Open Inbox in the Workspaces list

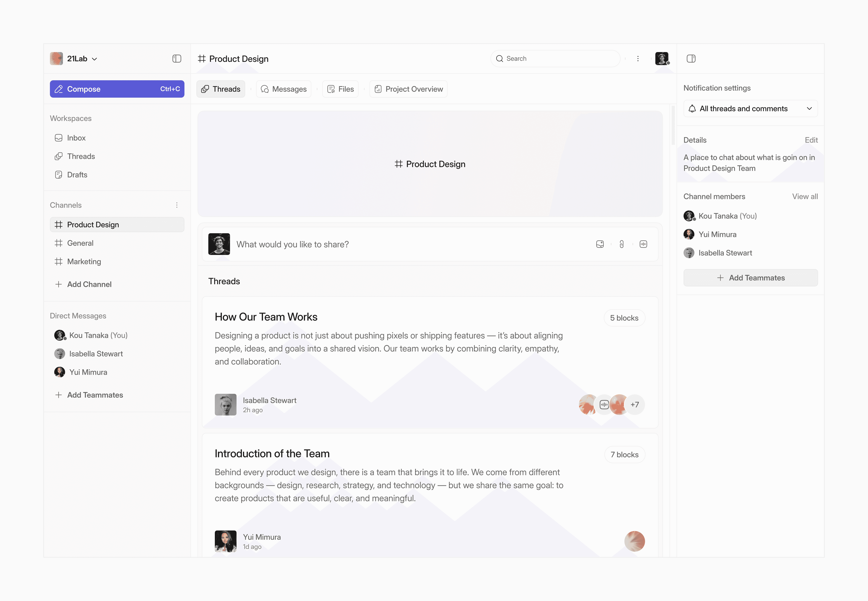[x=76, y=138]
